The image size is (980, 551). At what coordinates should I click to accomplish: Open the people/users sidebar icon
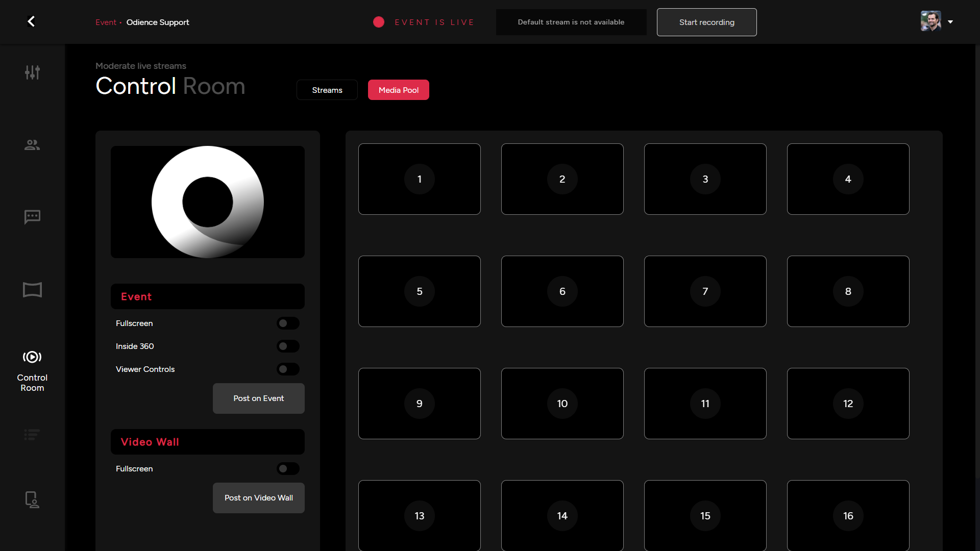click(32, 145)
